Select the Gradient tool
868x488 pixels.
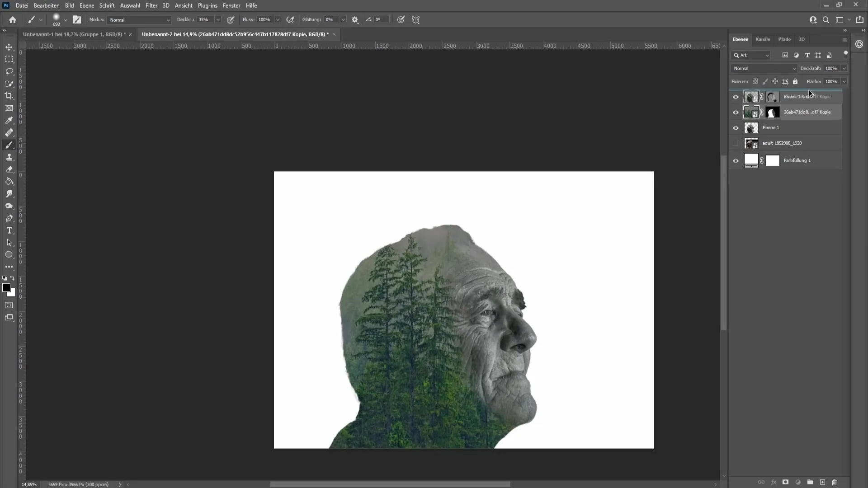point(9,181)
